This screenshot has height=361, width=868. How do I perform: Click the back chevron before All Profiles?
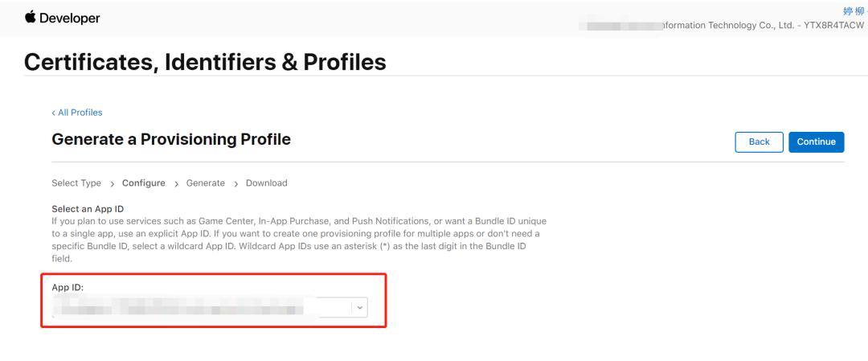(53, 113)
